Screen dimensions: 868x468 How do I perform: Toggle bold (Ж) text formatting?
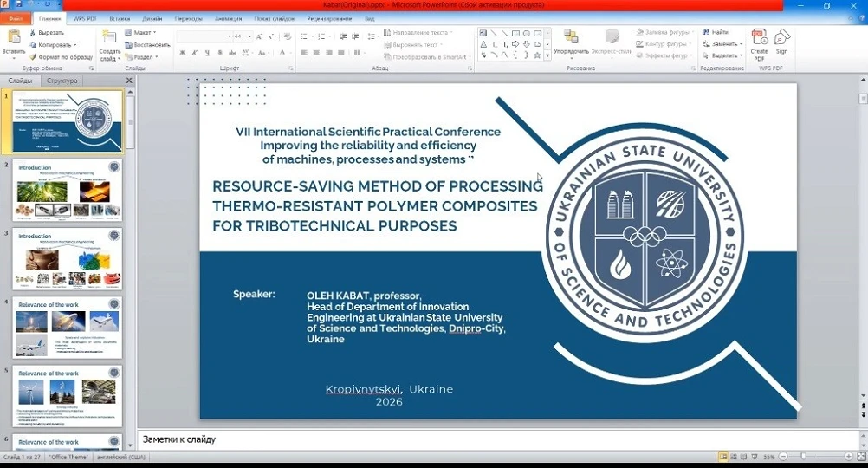coord(183,53)
